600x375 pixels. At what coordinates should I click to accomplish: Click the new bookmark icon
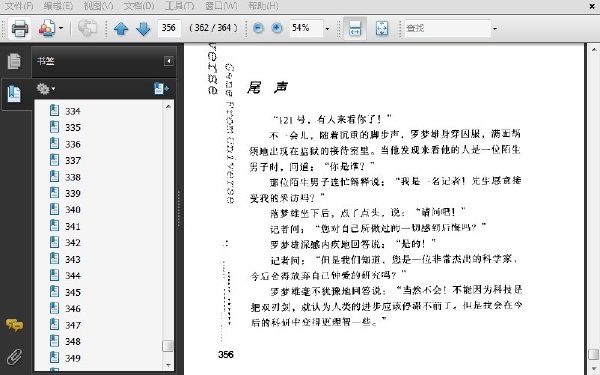[161, 88]
